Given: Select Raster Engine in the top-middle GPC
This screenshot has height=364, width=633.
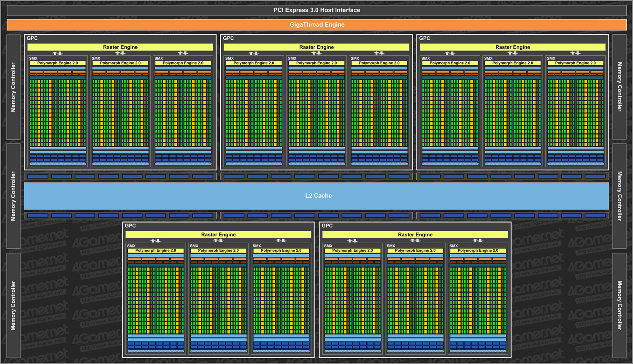Looking at the screenshot, I should [316, 47].
